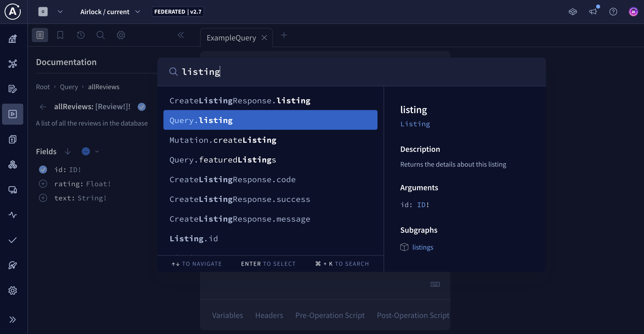Expand the left sidebar navigation
The image size is (644, 334).
tap(12, 320)
